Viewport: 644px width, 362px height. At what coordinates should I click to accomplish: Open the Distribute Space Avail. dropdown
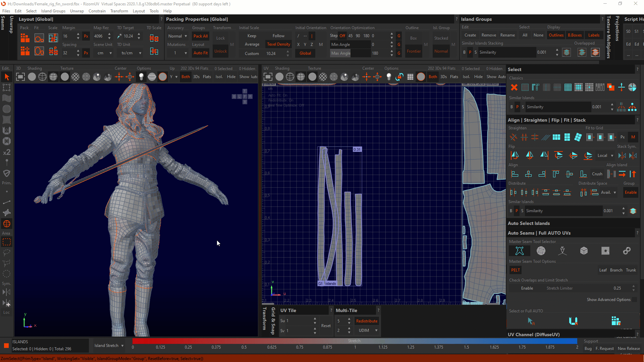608,192
